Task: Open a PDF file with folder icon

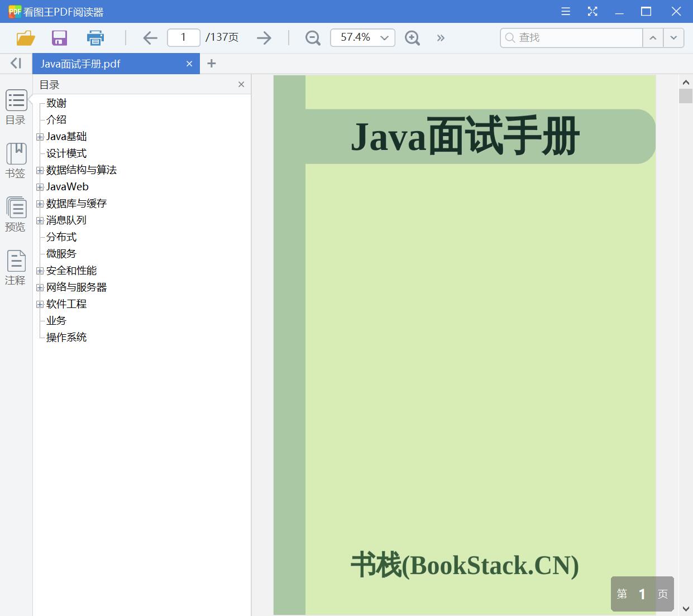Action: coord(26,37)
